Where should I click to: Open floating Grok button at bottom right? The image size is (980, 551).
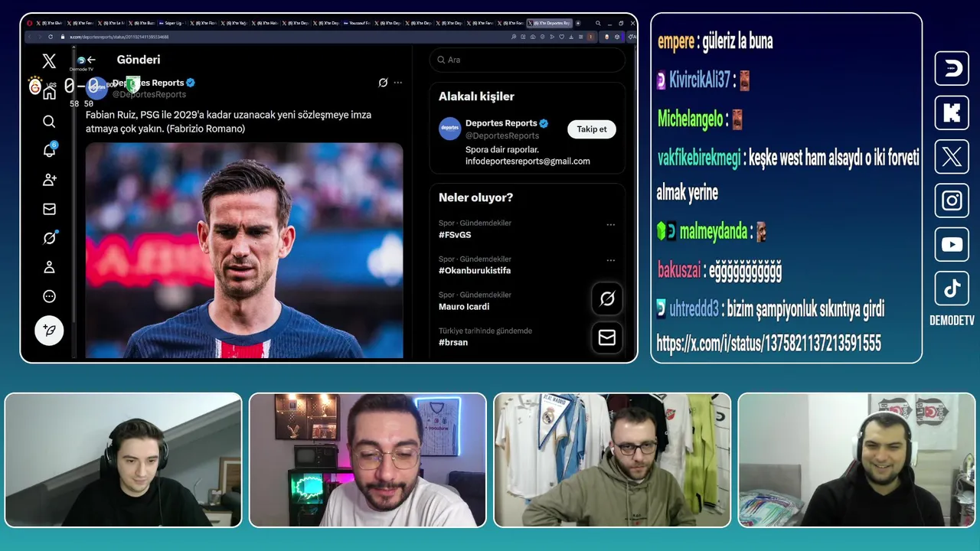(607, 298)
